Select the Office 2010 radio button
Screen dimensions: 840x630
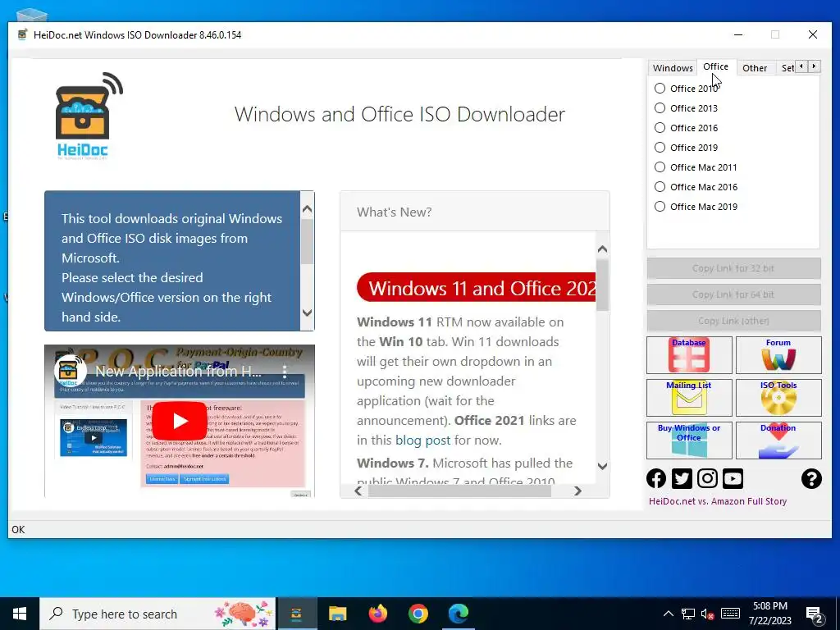click(x=660, y=88)
